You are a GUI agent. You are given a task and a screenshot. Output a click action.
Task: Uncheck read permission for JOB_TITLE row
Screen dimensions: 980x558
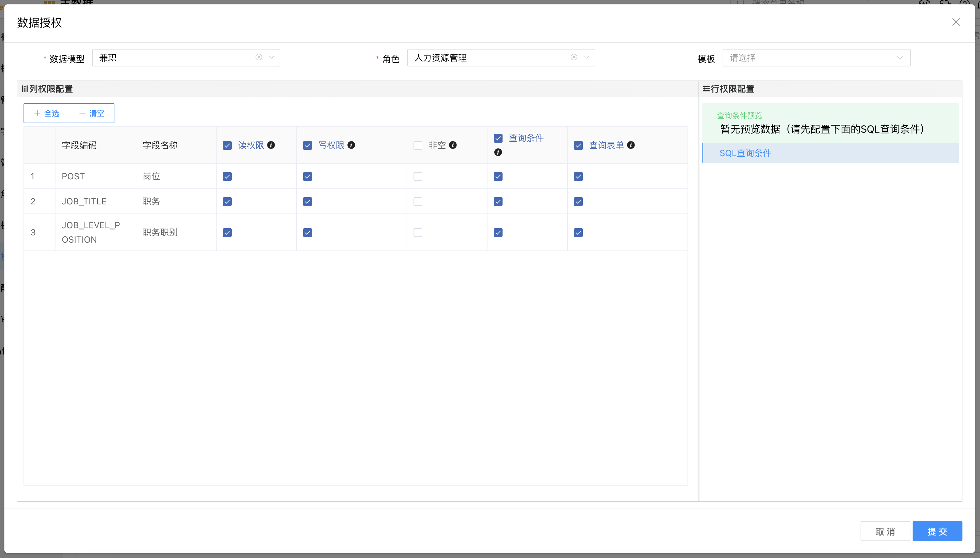click(227, 202)
